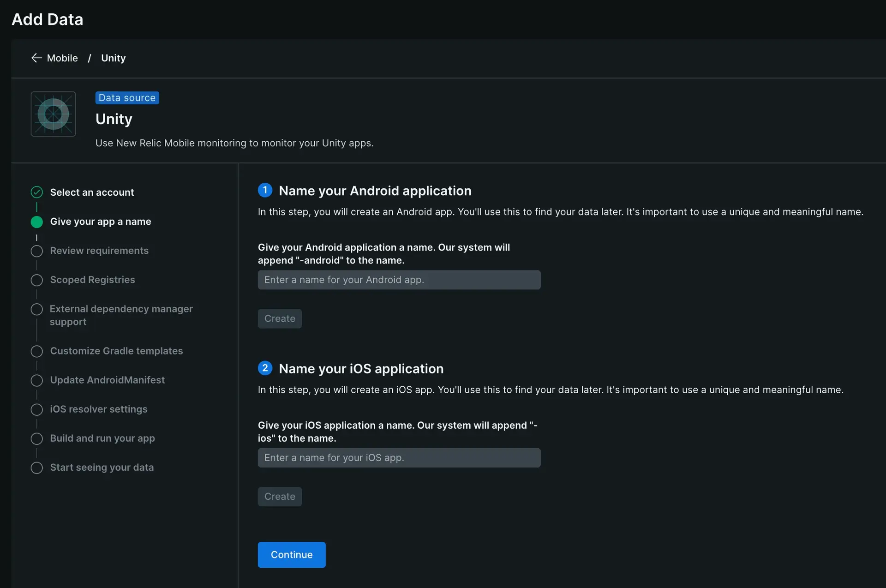The height and width of the screenshot is (588, 886).
Task: Open the Scoped Registries step
Action: [92, 280]
